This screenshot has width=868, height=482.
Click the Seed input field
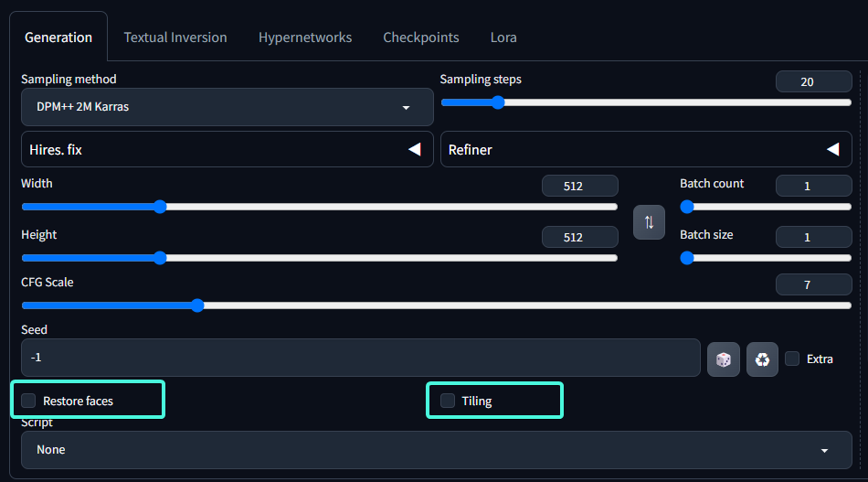[360, 358]
